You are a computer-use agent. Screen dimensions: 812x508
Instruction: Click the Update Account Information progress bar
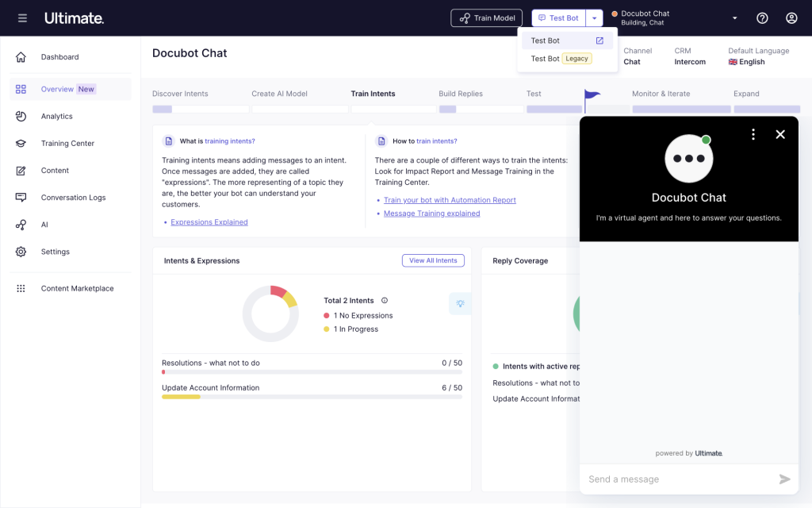(x=312, y=397)
